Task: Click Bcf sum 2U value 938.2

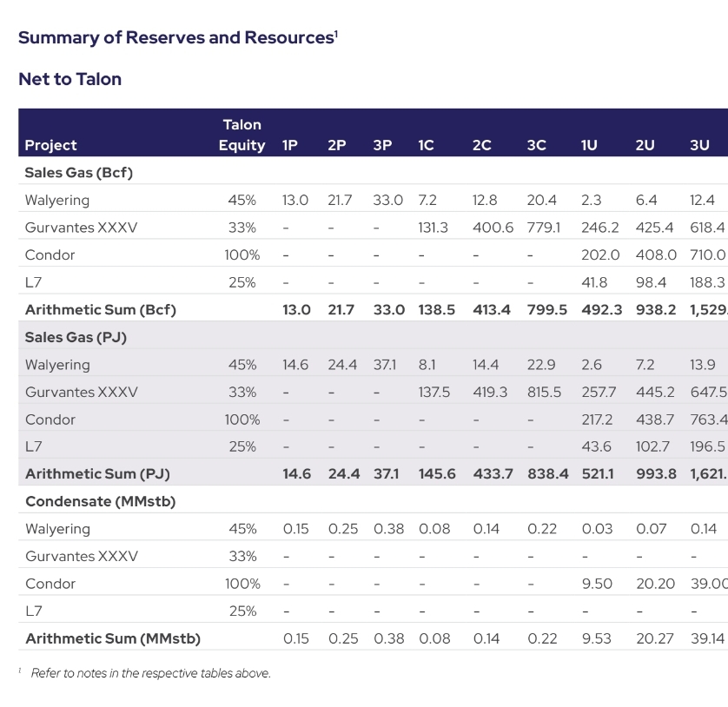Action: pyautogui.click(x=656, y=309)
